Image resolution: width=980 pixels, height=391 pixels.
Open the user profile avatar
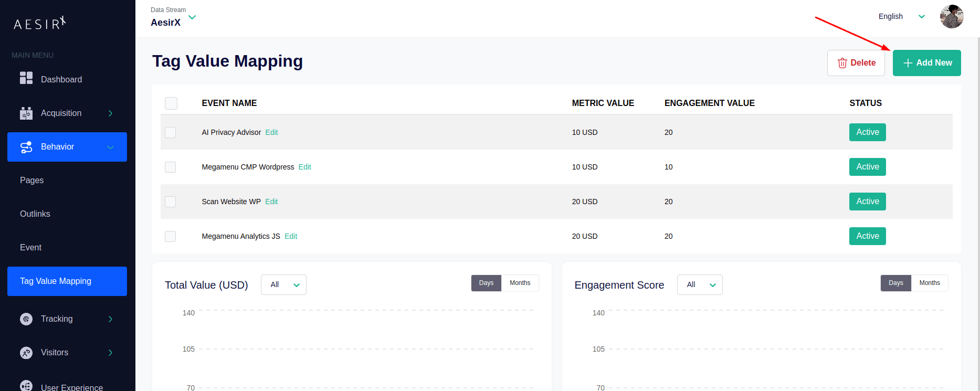coord(951,17)
